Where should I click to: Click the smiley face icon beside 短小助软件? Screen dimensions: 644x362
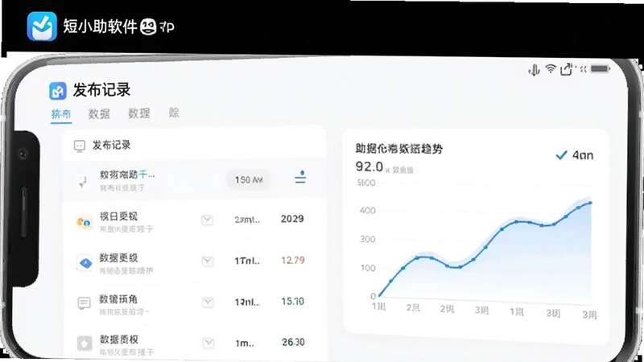(x=148, y=27)
